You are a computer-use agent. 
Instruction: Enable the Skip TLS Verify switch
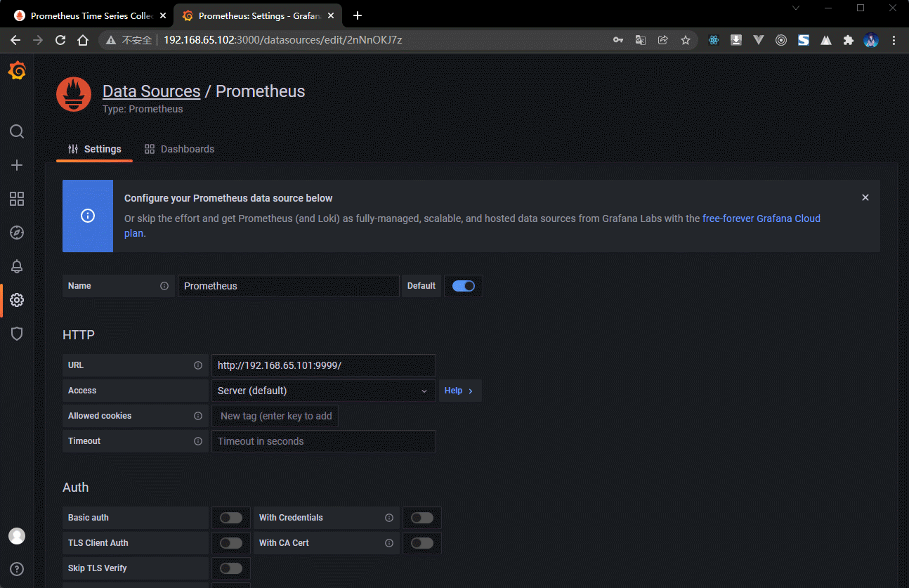pyautogui.click(x=231, y=568)
